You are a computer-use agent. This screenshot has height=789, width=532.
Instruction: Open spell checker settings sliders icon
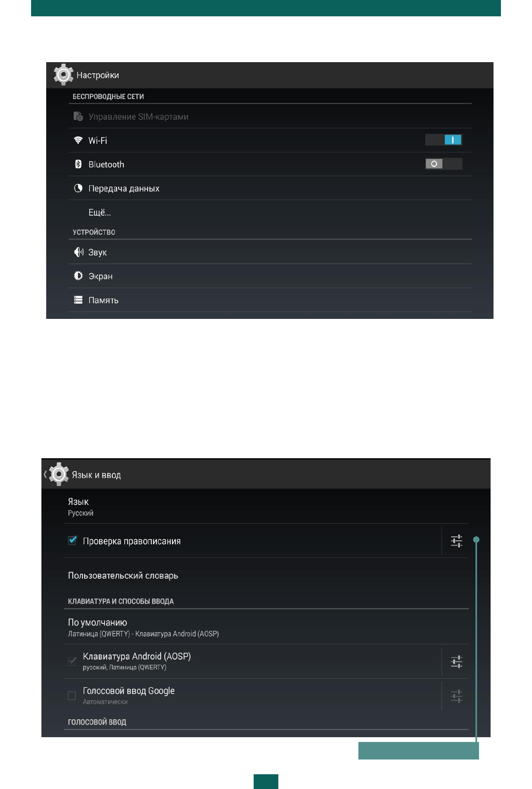(456, 541)
